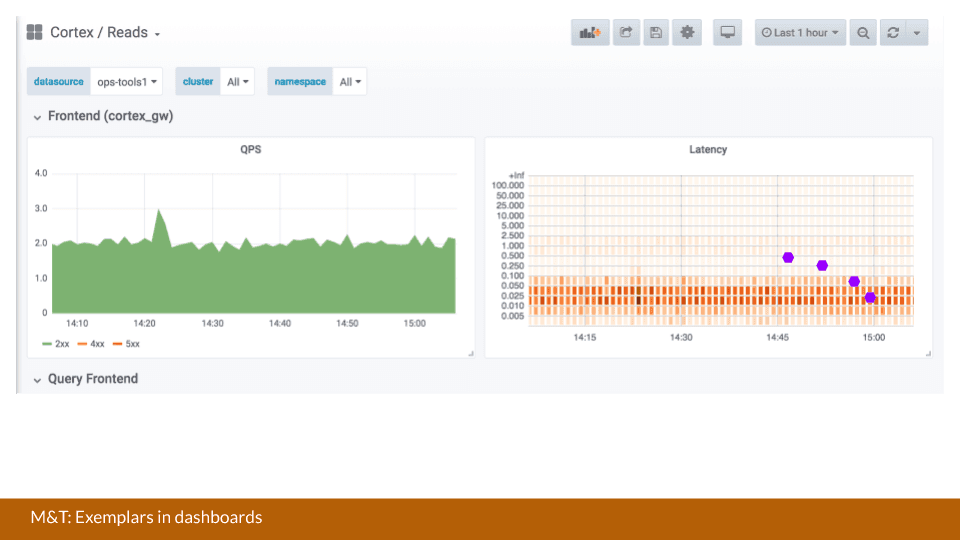Toggle the TV cycle view mode icon
This screenshot has width=960, height=540.
(x=727, y=32)
